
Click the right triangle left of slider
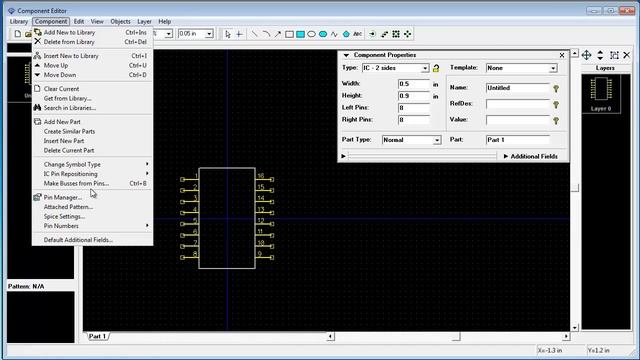point(343,156)
